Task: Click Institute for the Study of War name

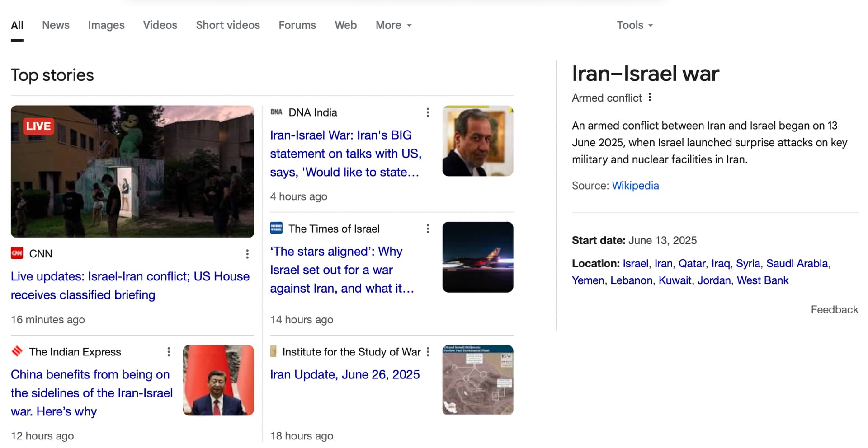Action: tap(352, 352)
